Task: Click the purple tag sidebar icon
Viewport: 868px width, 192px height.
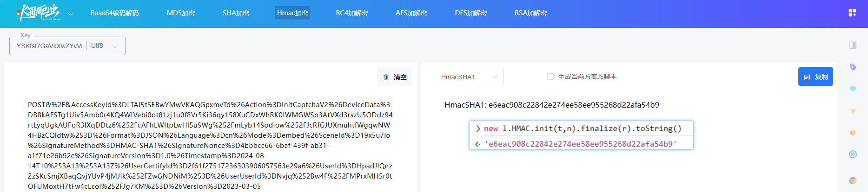Action: coord(853,67)
